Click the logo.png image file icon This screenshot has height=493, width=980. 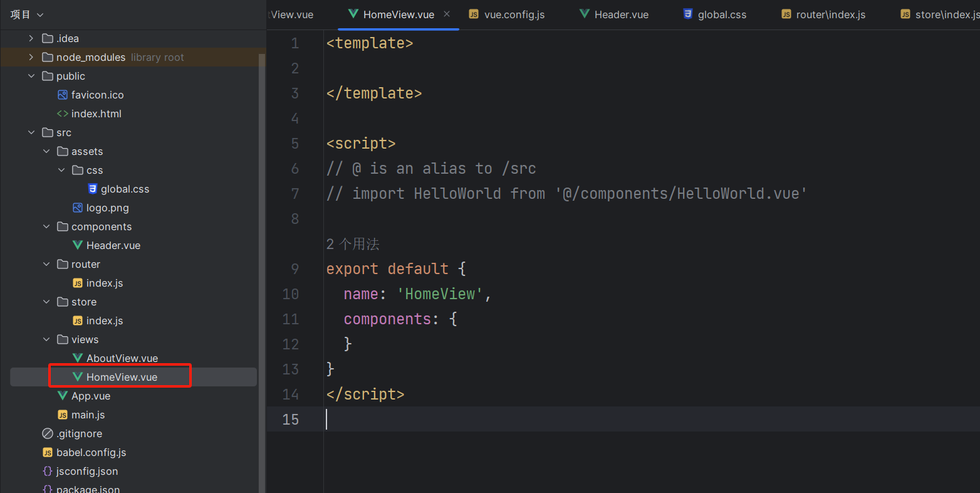point(78,208)
